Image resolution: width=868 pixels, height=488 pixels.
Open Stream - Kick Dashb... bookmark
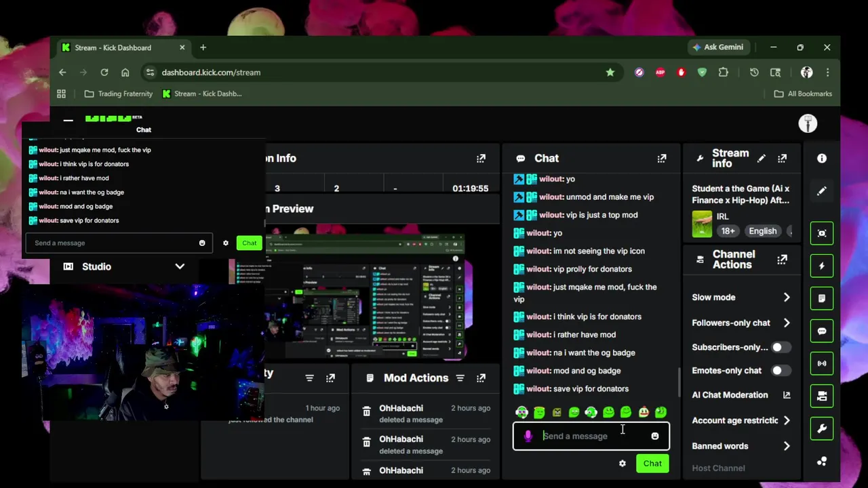[202, 94]
